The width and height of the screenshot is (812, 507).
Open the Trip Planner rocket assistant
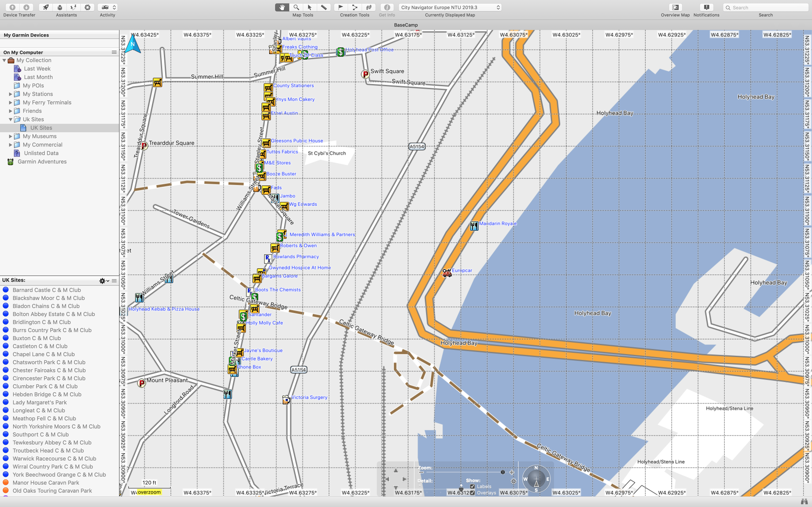tap(46, 7)
